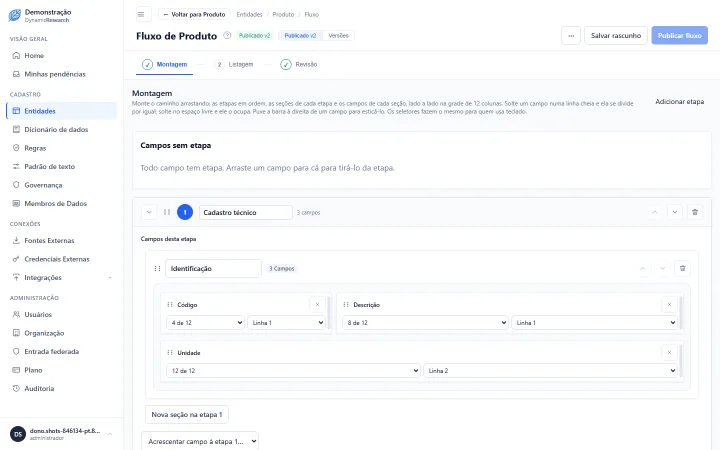
Task: Click the Home icon in sidebar
Action: (16, 56)
